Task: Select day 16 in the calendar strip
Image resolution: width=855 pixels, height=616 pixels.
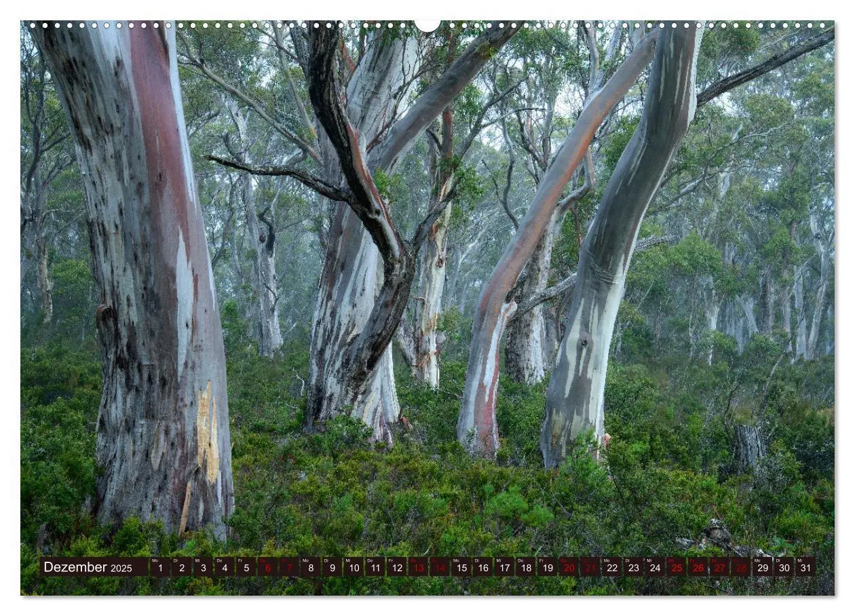Action: pyautogui.click(x=482, y=567)
